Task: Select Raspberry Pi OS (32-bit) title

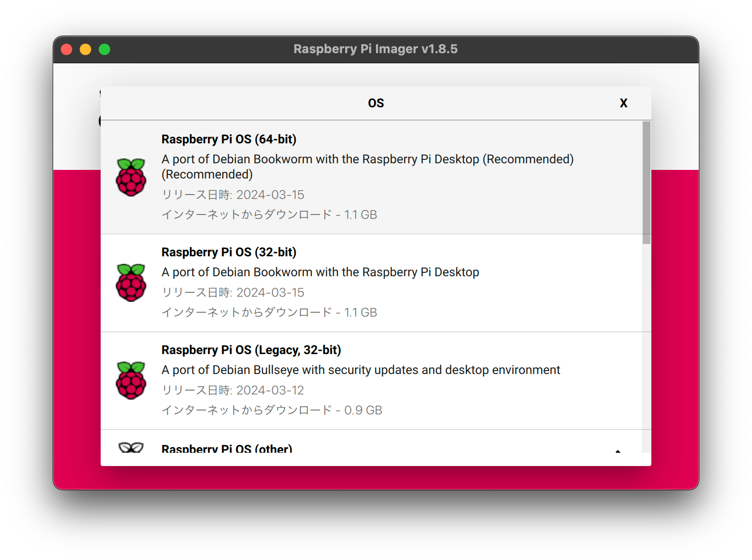Action: click(229, 252)
